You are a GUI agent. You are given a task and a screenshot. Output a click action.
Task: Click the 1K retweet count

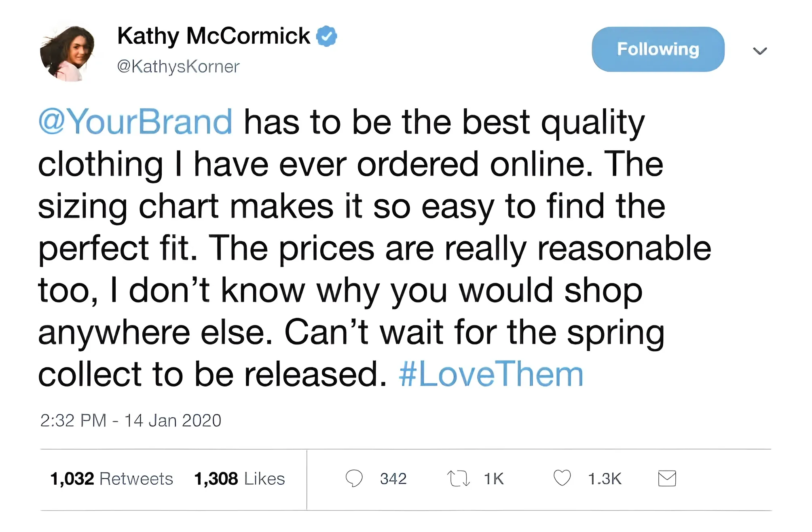494,479
